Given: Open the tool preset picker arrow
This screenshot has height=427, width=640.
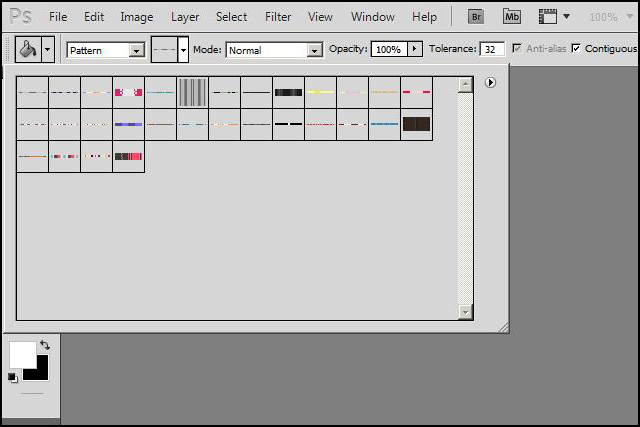Looking at the screenshot, I should (47, 50).
